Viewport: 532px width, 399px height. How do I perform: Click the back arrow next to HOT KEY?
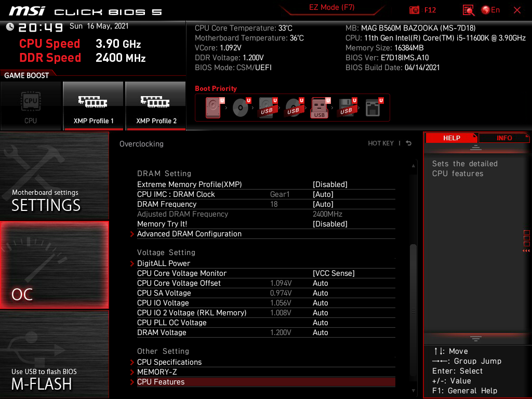tap(409, 143)
